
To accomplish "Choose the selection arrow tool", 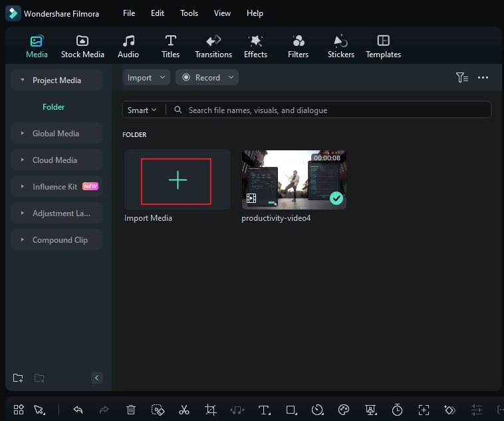I will [x=39, y=410].
